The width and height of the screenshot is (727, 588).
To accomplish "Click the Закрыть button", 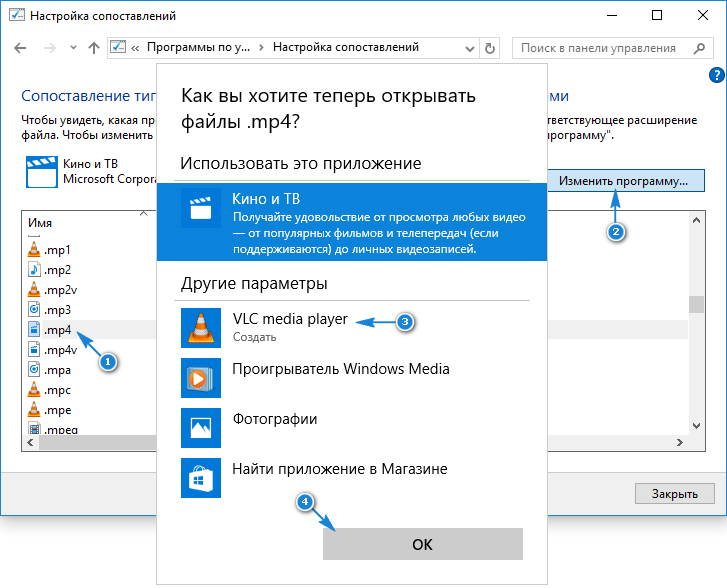I will click(675, 493).
